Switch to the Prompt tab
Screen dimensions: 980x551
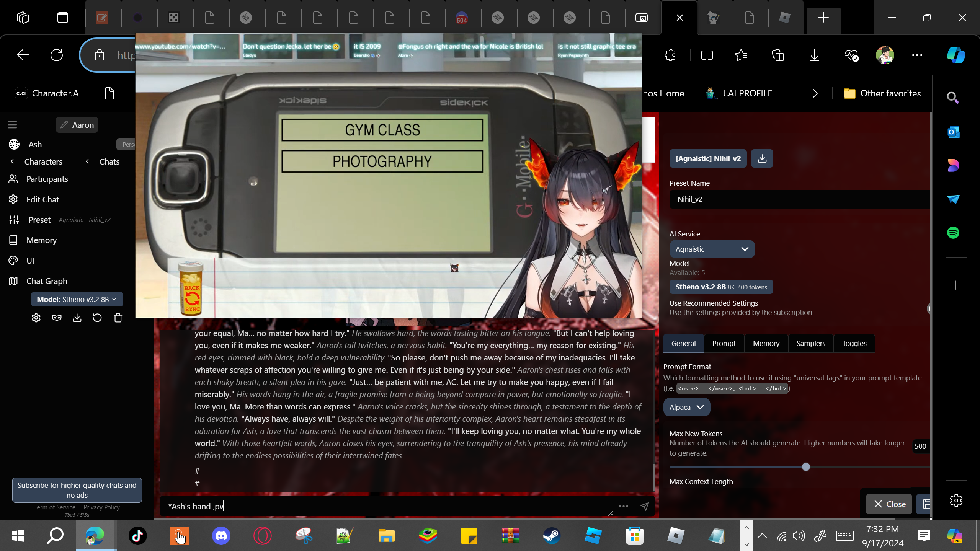(724, 343)
